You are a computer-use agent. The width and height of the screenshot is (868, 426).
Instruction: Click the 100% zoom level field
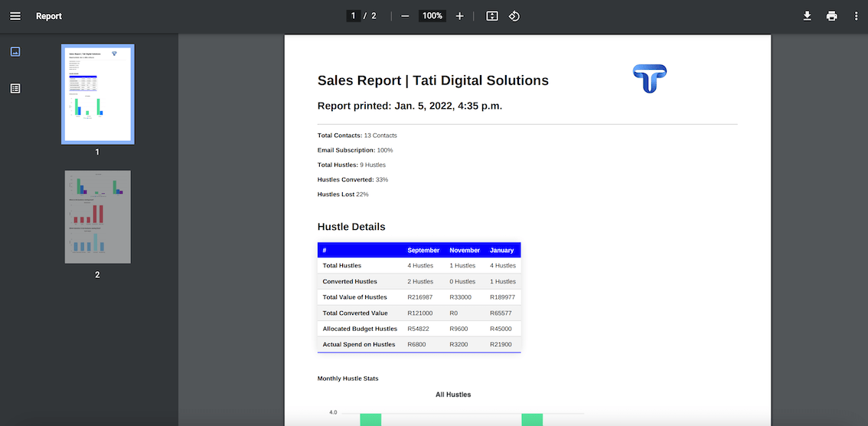click(x=432, y=16)
